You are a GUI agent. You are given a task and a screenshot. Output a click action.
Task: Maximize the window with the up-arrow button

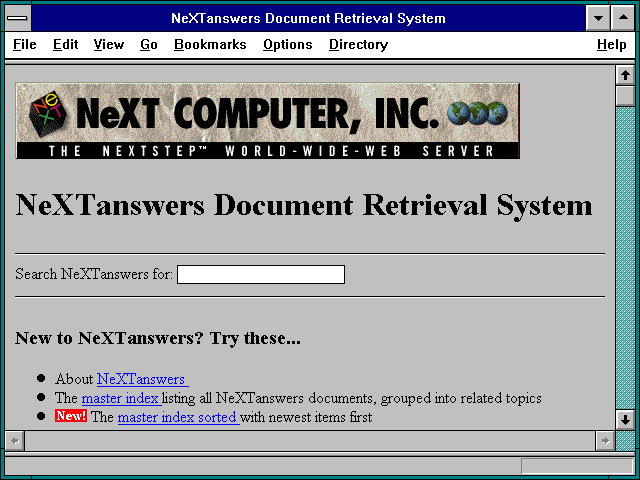(623, 18)
